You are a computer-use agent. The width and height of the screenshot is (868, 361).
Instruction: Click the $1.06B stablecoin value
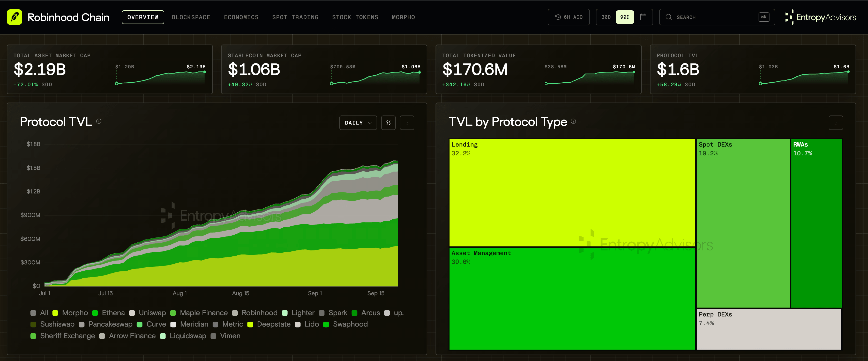254,69
